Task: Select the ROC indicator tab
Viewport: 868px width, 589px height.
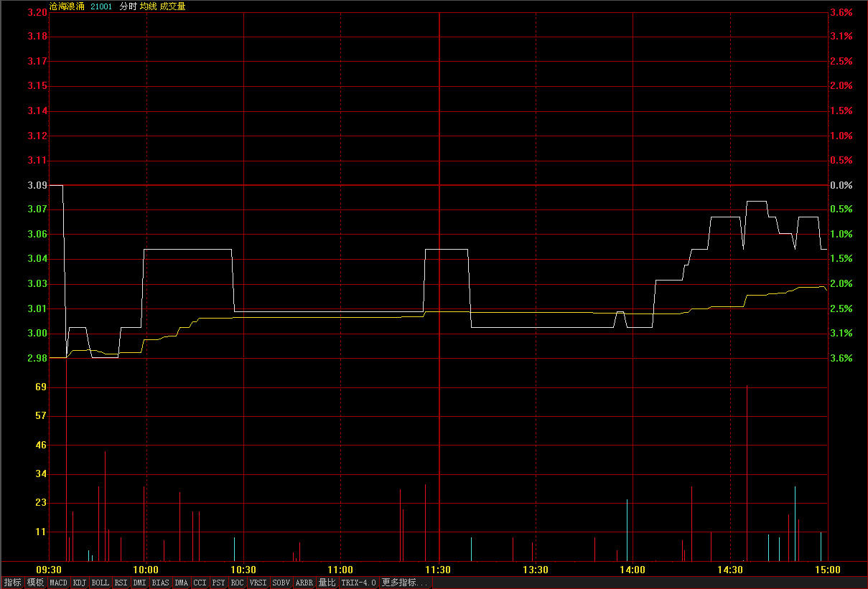Action: click(x=238, y=583)
